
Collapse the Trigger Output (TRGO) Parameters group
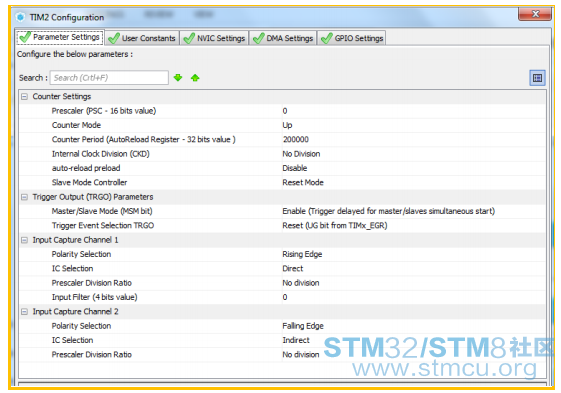[x=24, y=197]
